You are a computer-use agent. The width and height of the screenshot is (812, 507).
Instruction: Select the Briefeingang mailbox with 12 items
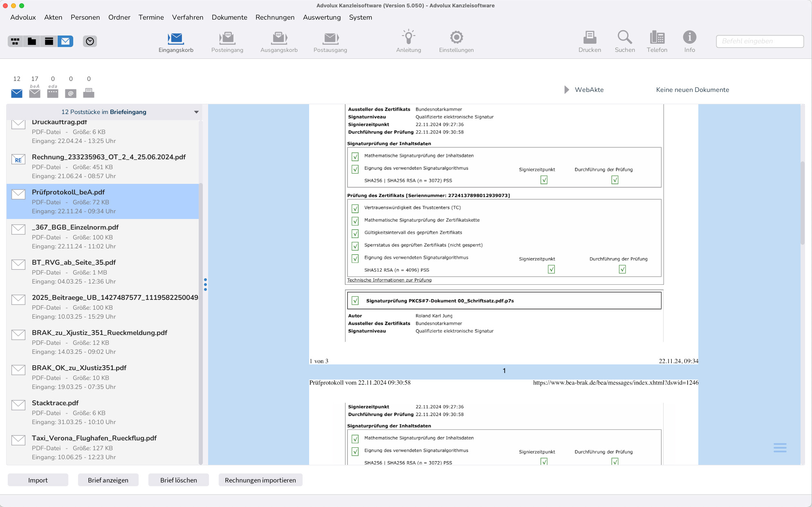coord(17,93)
